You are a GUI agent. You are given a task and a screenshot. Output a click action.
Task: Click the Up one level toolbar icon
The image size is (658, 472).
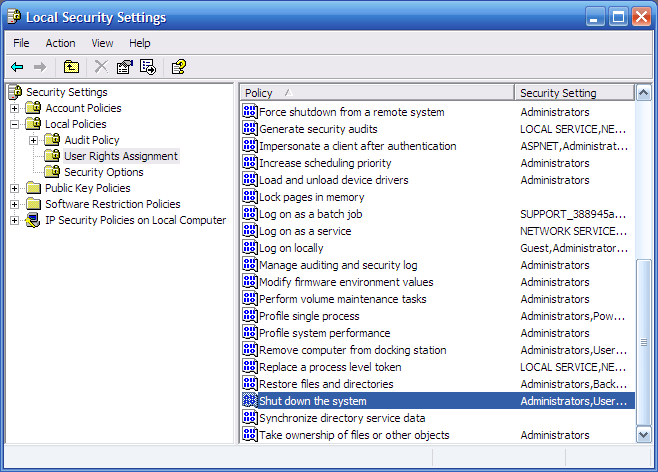tap(71, 67)
